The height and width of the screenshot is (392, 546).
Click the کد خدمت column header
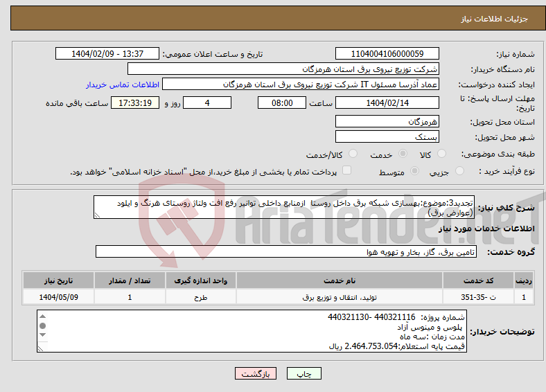point(479,280)
